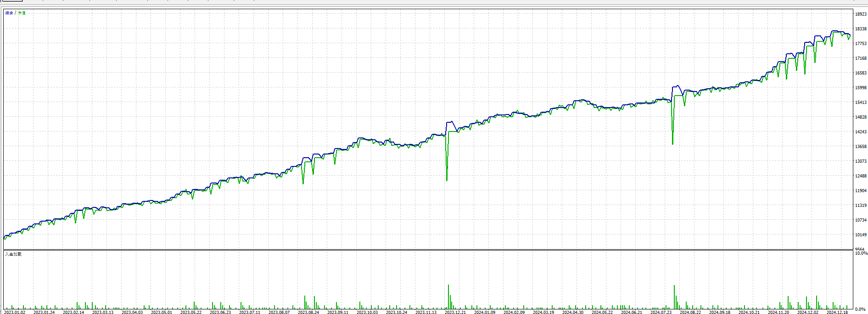Click the 2024.02.09 date label
The height and width of the screenshot is (314, 868).
click(514, 312)
